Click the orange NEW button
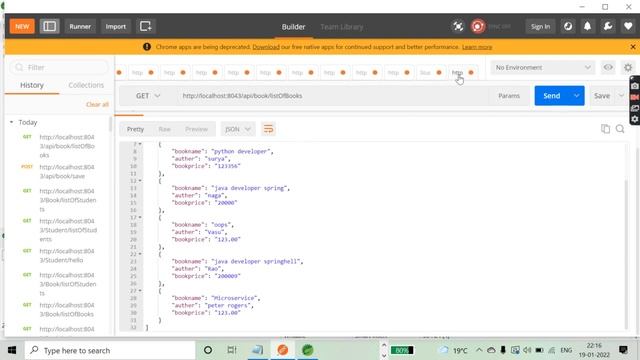Screen dimensions: 640x360 coord(22,27)
